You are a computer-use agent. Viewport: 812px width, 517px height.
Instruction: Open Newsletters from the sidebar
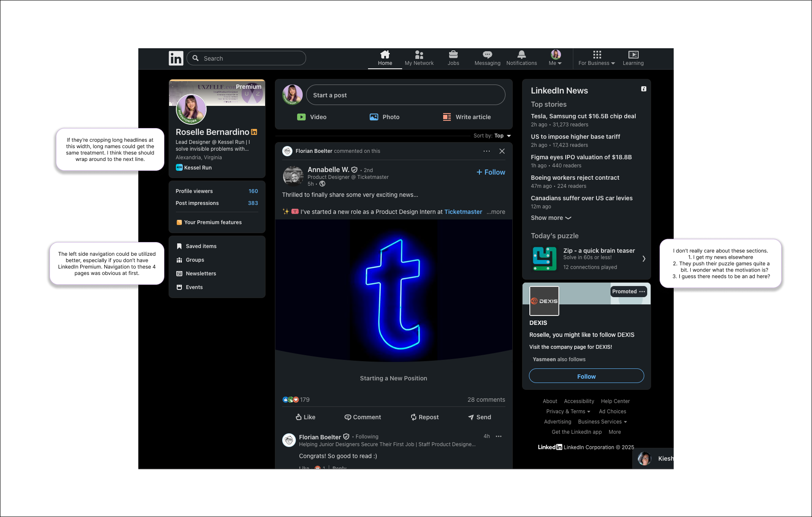(x=196, y=274)
